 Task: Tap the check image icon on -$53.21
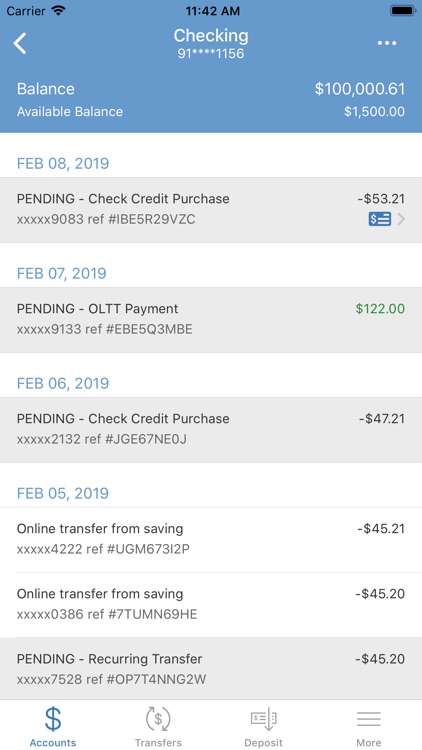379,219
